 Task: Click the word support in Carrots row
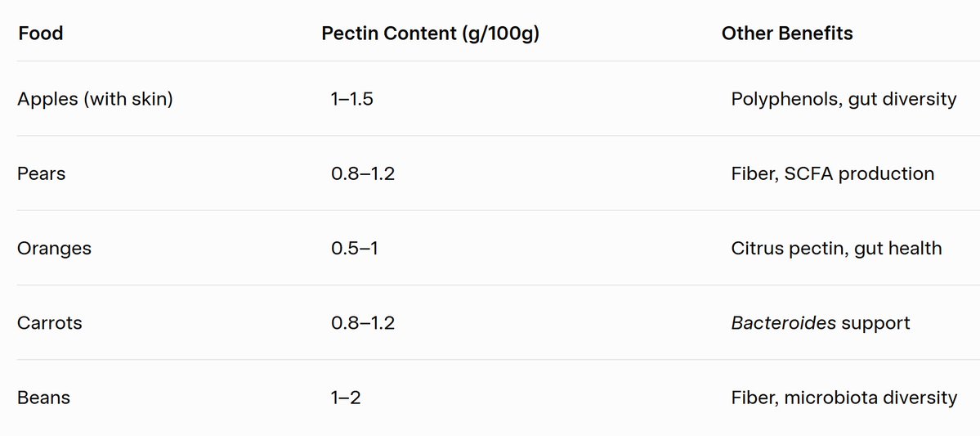pos(875,324)
